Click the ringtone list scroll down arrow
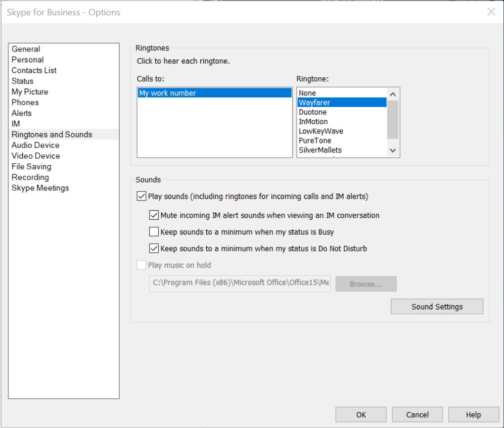Viewport: 504px width, 428px height. click(x=393, y=150)
